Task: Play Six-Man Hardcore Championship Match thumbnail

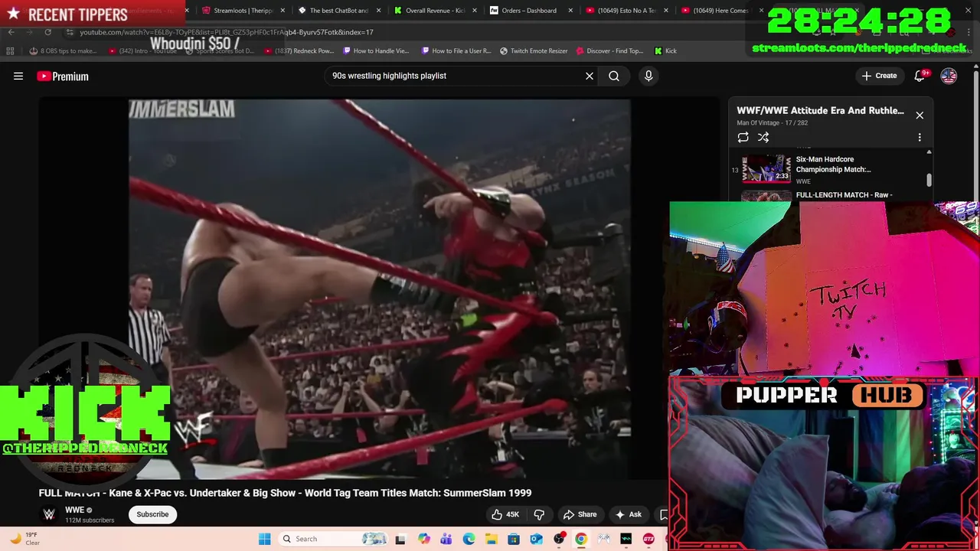Action: pyautogui.click(x=766, y=169)
